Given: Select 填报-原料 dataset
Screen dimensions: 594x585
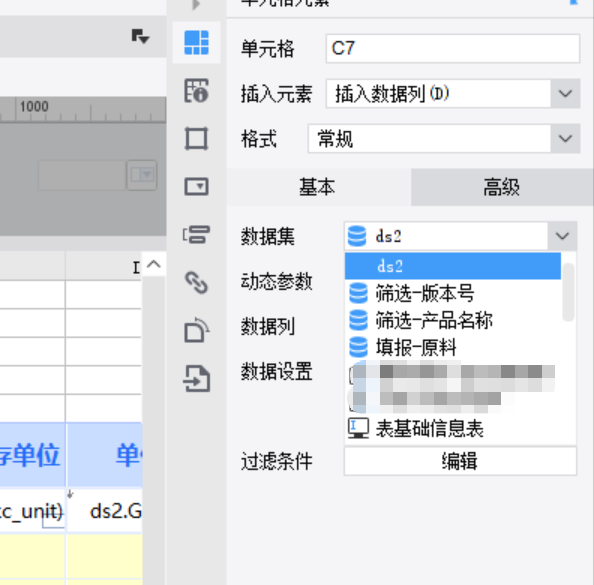Looking at the screenshot, I should 453,347.
